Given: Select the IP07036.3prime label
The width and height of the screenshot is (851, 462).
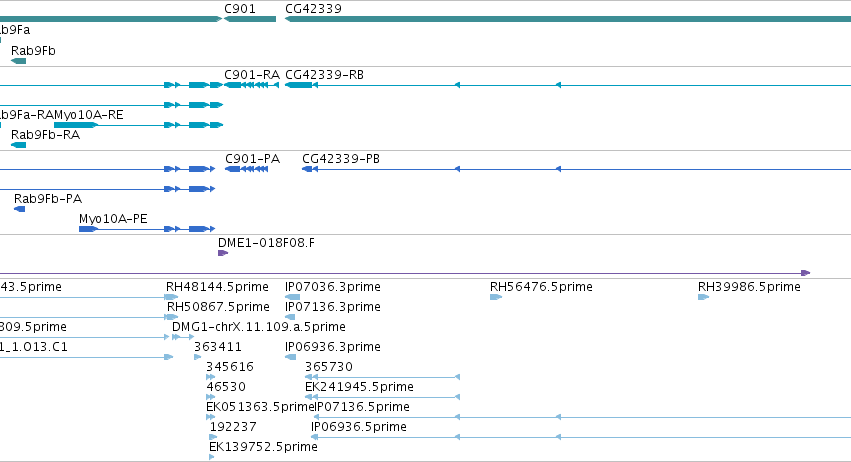Looking at the screenshot, I should tap(333, 287).
